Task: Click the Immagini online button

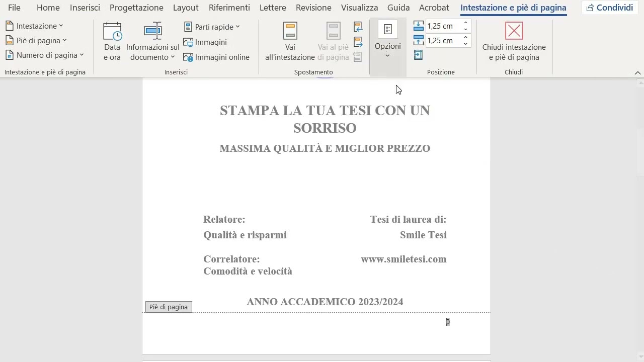Action: (x=216, y=57)
